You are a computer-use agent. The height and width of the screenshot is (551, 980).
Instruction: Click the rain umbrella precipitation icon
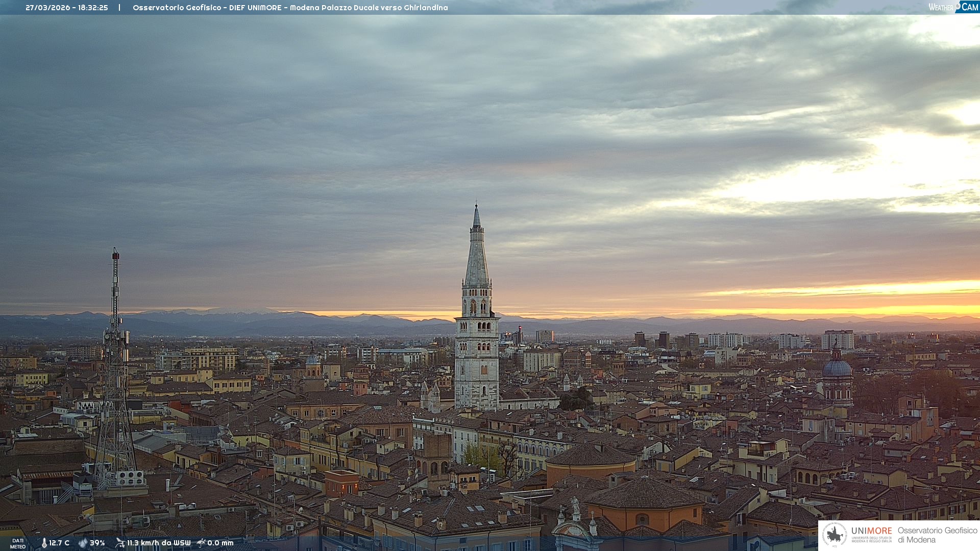click(x=201, y=543)
